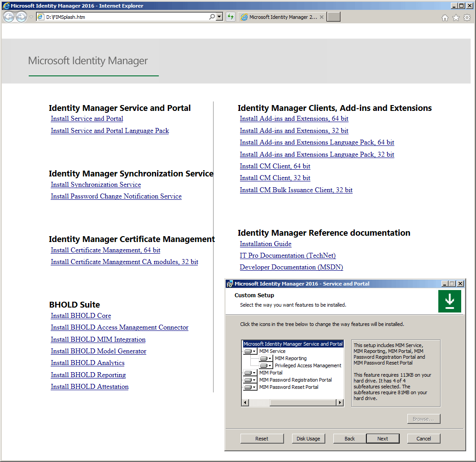This screenshot has height=462, width=476.
Task: Open Install Certificate Management, 64 bit link
Action: pyautogui.click(x=105, y=250)
